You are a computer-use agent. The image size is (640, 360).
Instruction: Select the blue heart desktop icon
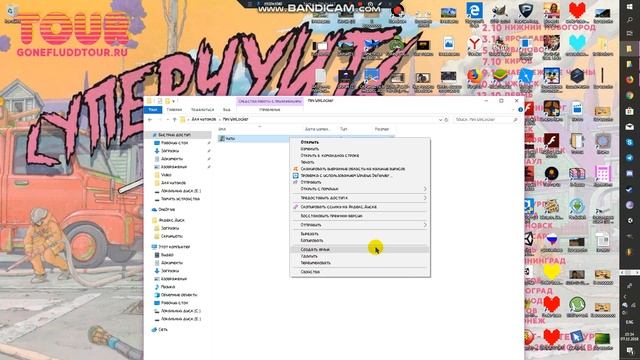pos(577,45)
